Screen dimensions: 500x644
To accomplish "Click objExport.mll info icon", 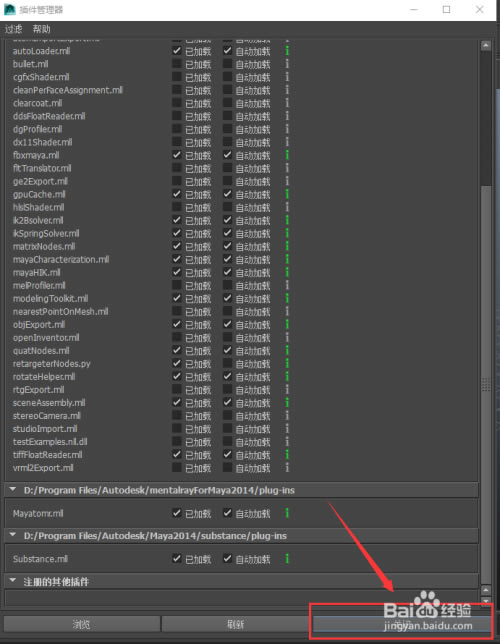I will 287,324.
